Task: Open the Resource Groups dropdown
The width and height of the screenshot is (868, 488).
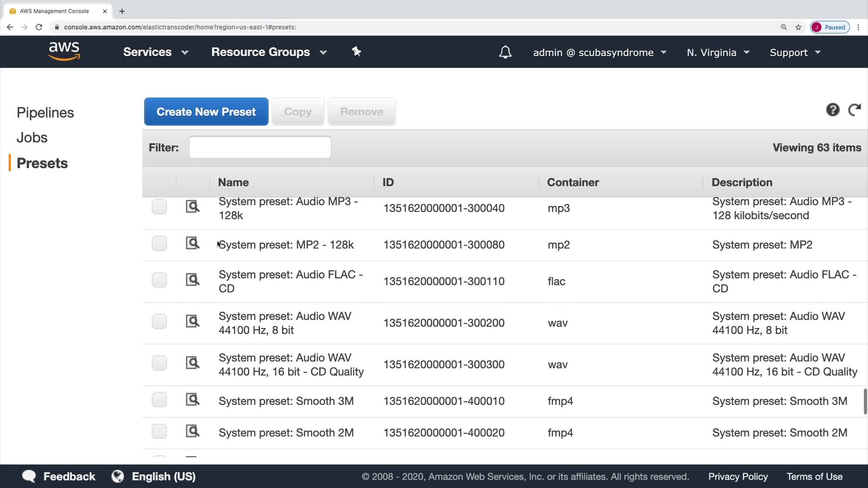Action: coord(269,52)
